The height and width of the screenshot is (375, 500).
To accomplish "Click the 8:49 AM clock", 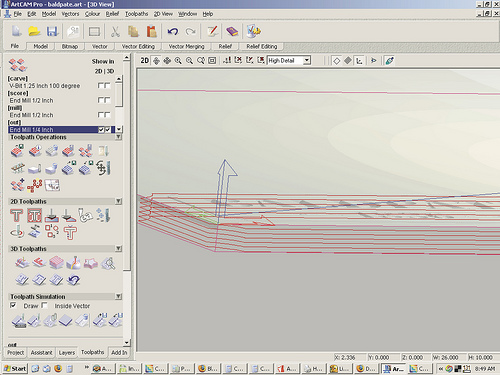I will coord(485,369).
